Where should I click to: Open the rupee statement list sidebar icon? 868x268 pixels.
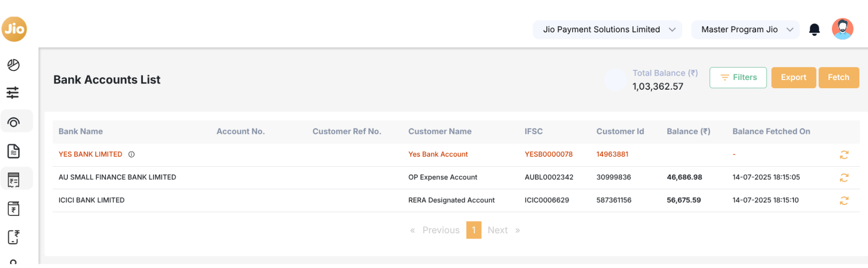(x=13, y=180)
